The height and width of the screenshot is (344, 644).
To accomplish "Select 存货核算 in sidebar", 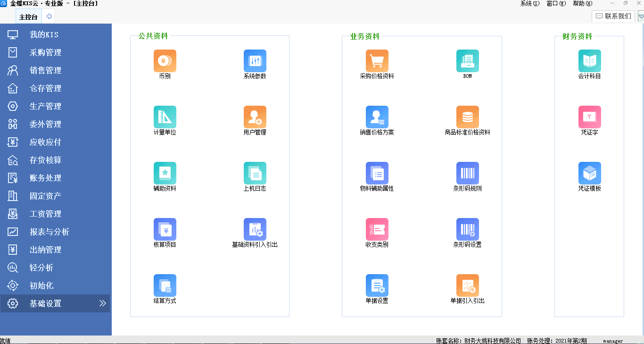I will pos(56,160).
